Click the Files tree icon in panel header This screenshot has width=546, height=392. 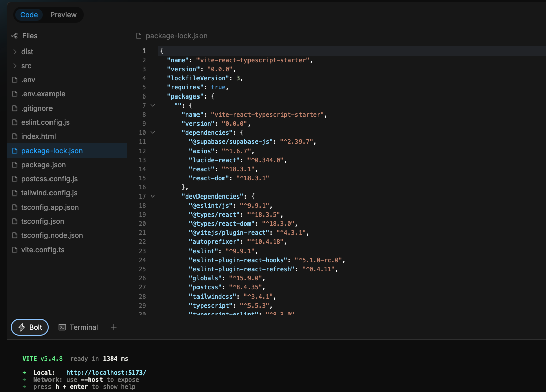coord(15,36)
